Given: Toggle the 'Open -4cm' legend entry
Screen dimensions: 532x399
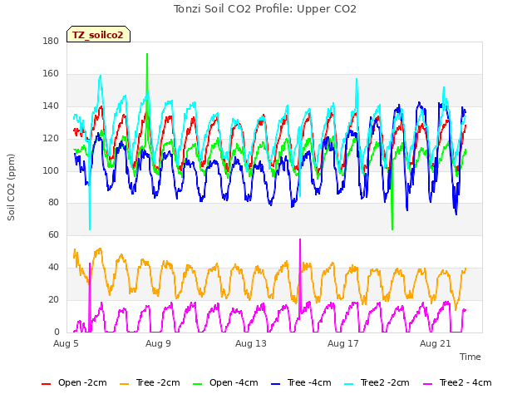Looking at the screenshot, I should point(225,383).
